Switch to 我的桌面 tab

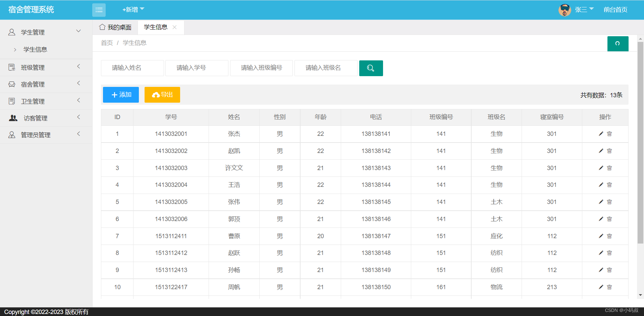(x=115, y=27)
